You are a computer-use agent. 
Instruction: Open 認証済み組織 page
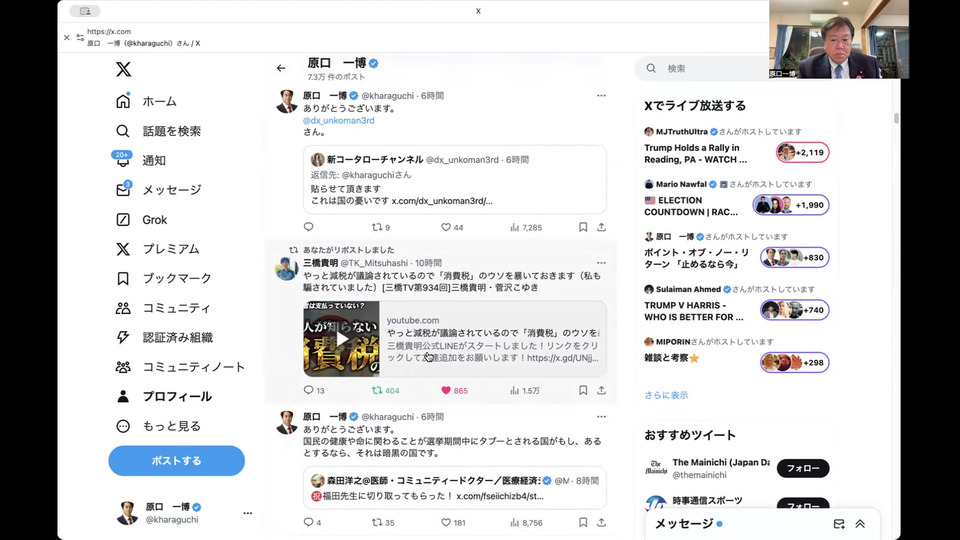(164, 337)
